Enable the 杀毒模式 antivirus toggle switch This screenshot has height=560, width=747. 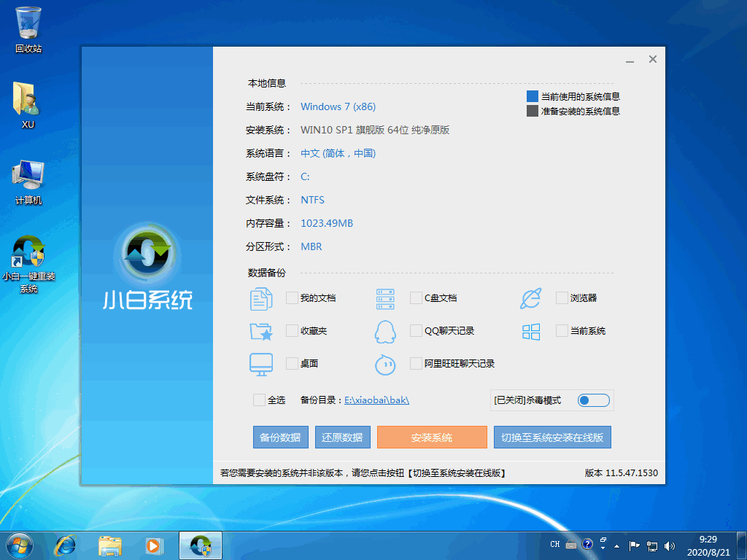click(x=593, y=400)
